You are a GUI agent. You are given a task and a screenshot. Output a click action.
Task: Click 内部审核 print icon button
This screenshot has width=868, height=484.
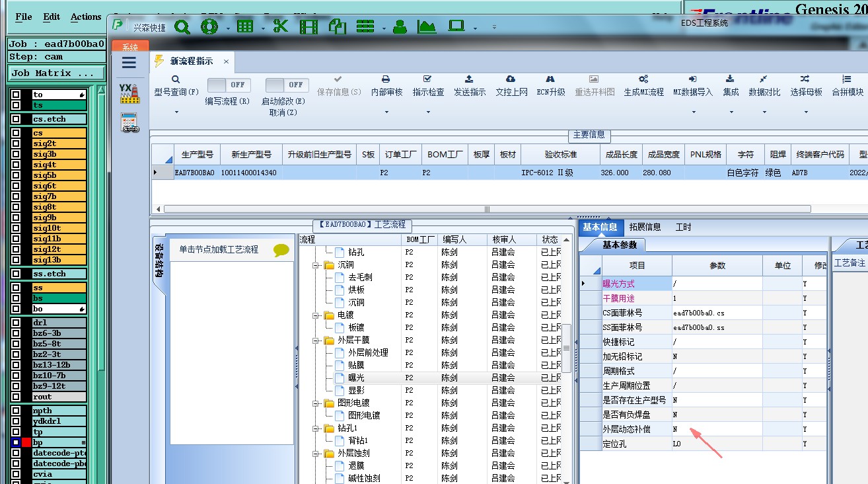[386, 87]
